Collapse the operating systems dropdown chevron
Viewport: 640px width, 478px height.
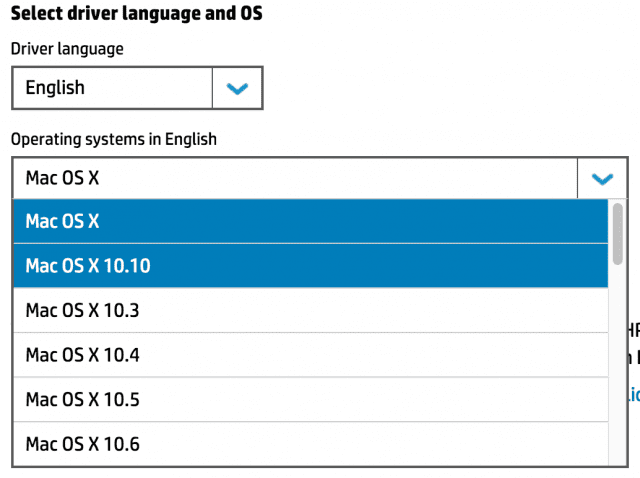click(x=602, y=178)
